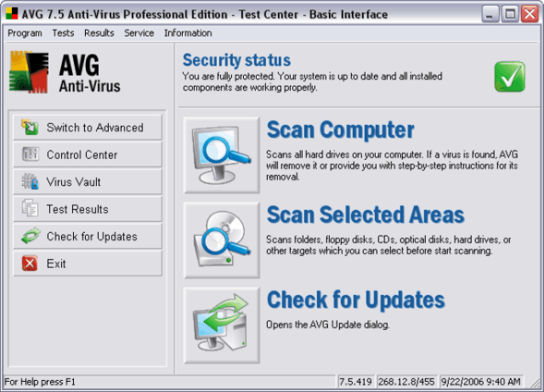Maximize the AVG Test Center window

point(510,14)
